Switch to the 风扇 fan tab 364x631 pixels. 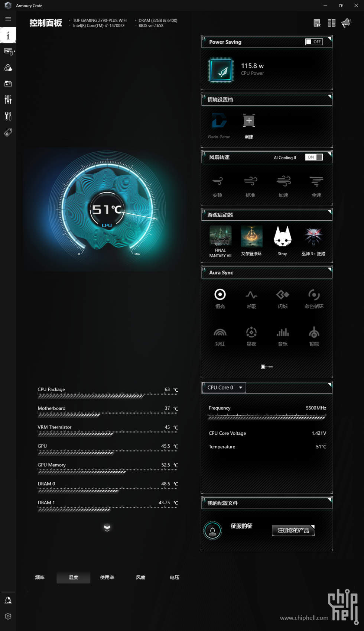tap(141, 577)
